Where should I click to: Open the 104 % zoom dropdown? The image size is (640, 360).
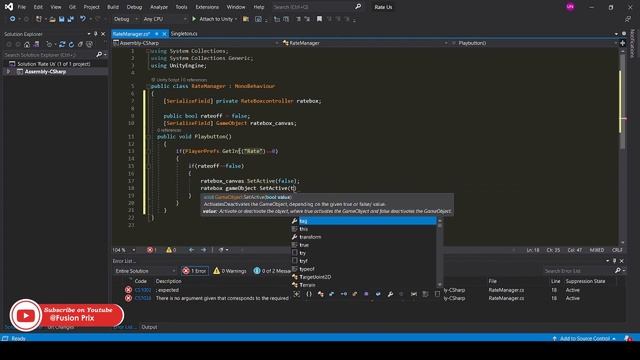pyautogui.click(x=124, y=250)
